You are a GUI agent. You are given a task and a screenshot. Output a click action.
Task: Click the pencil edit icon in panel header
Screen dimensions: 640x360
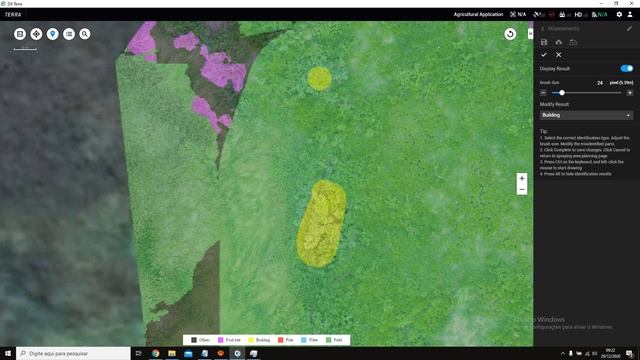click(x=629, y=29)
